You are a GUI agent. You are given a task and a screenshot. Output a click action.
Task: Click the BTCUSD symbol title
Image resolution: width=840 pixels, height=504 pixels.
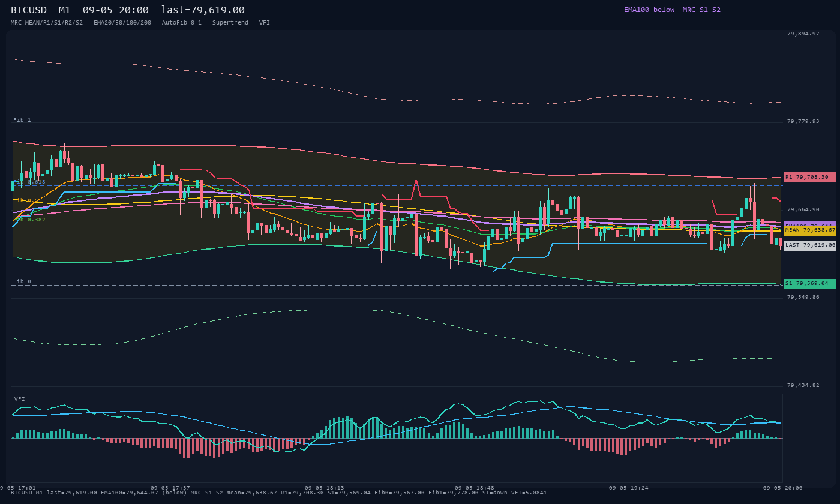29,10
